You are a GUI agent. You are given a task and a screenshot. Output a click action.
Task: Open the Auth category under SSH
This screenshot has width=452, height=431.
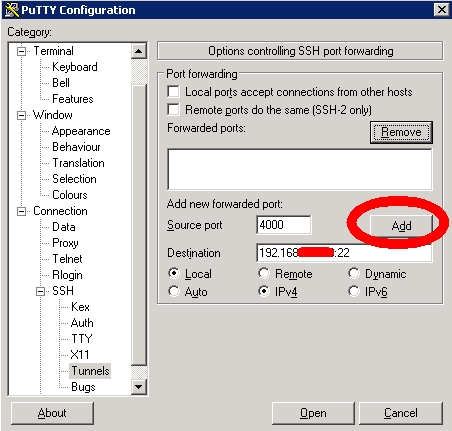[x=82, y=323]
